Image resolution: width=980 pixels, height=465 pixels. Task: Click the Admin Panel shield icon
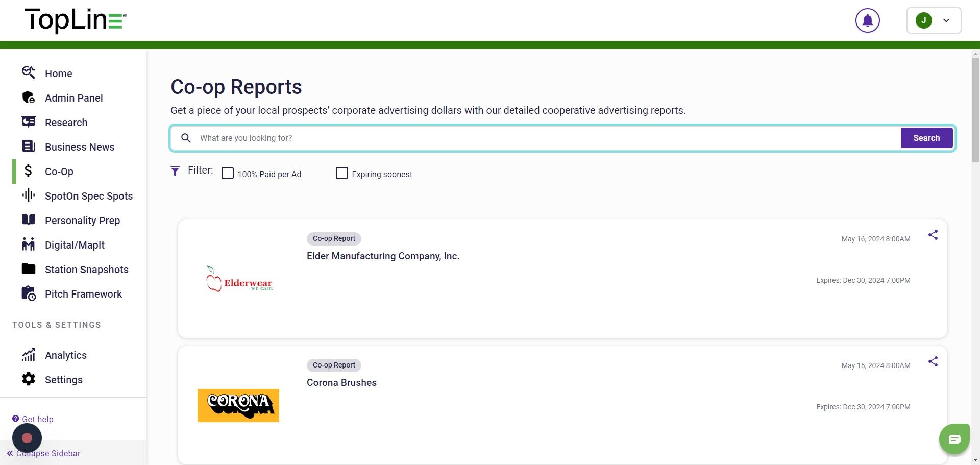pos(29,97)
